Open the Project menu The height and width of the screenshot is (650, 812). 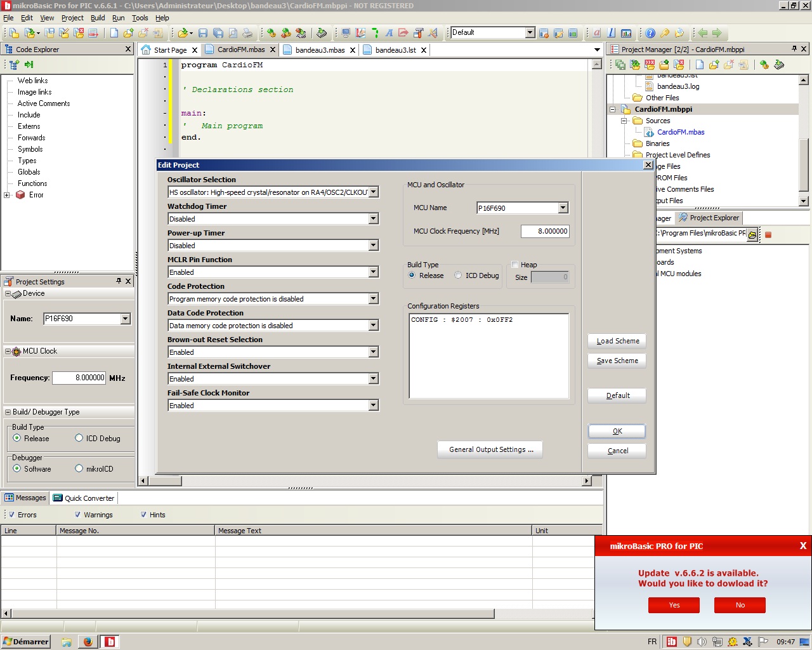(72, 18)
